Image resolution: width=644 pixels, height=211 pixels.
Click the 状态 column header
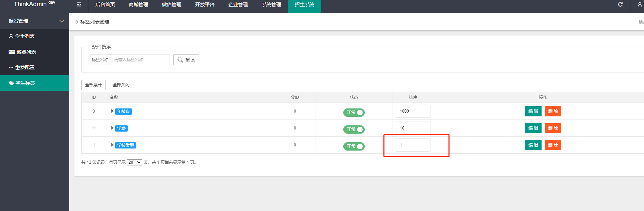click(354, 97)
